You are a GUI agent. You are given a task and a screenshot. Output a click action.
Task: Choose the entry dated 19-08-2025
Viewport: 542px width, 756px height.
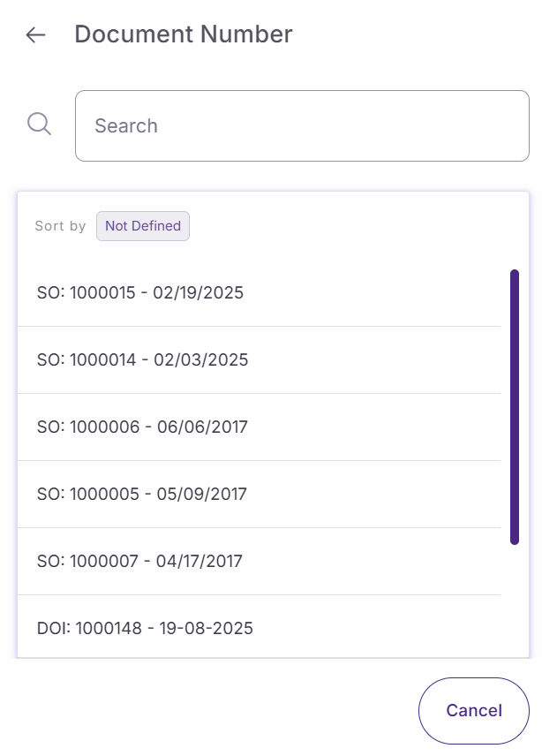click(206, 628)
